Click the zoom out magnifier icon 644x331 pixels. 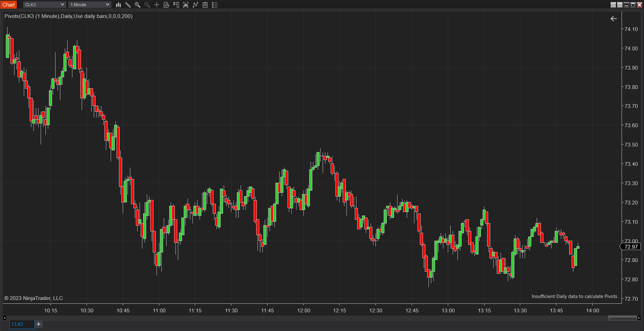click(x=147, y=5)
